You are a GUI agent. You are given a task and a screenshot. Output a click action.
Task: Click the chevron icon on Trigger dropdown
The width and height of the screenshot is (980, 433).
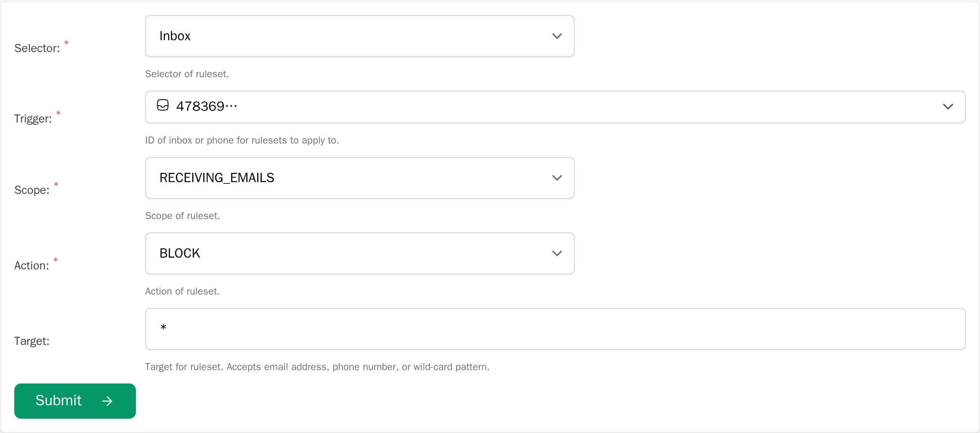click(x=948, y=107)
